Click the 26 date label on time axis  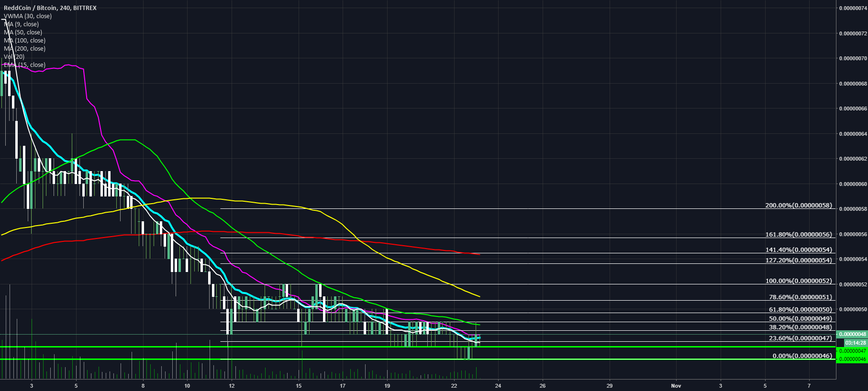[543, 386]
